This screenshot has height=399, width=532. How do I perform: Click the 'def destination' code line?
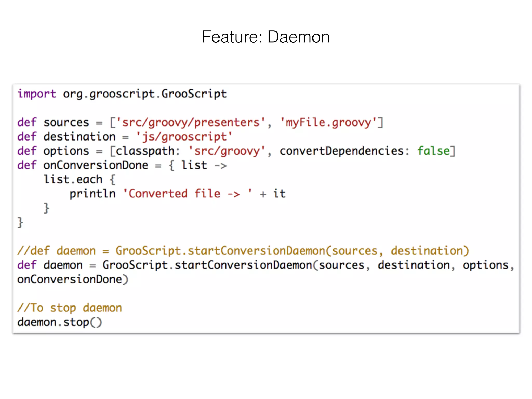tap(125, 137)
